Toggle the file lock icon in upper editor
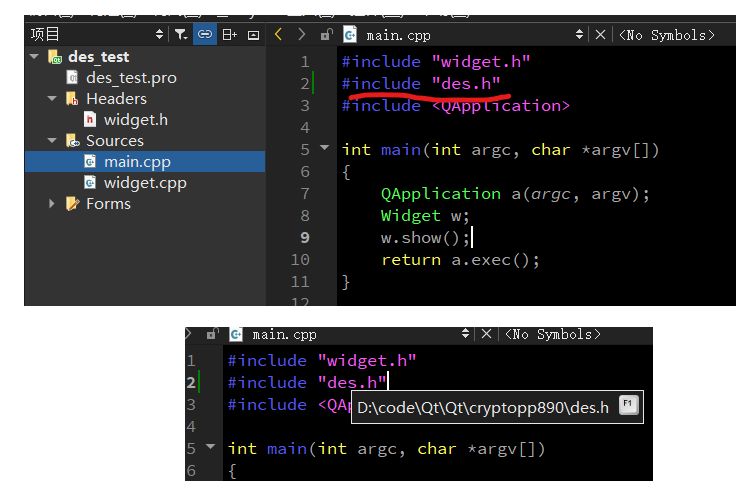Viewport: 744px width, 488px height. pyautogui.click(x=326, y=34)
